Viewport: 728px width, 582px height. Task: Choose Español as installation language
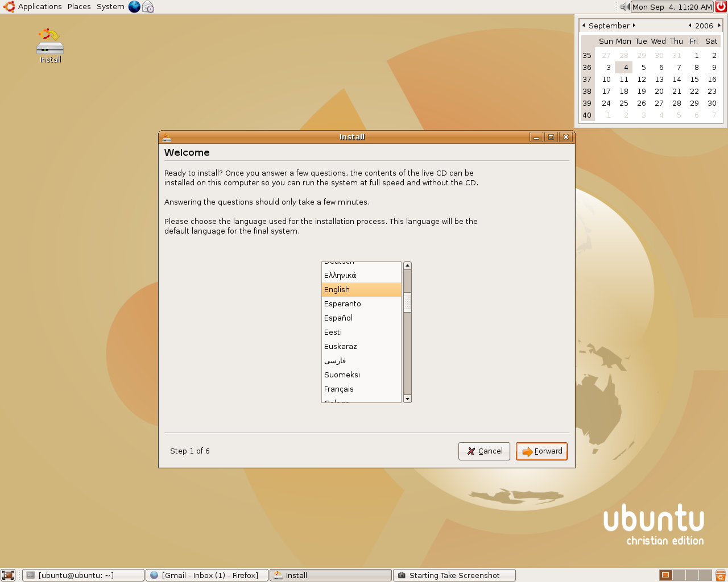(361, 318)
